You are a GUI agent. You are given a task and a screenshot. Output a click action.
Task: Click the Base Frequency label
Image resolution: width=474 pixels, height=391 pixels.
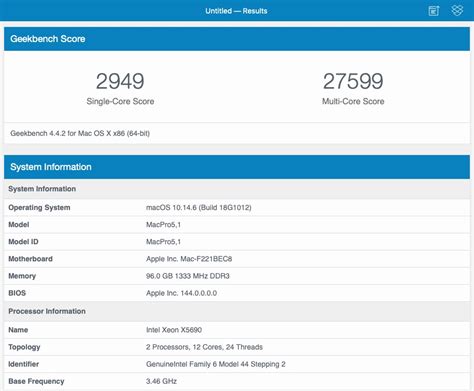click(x=36, y=381)
